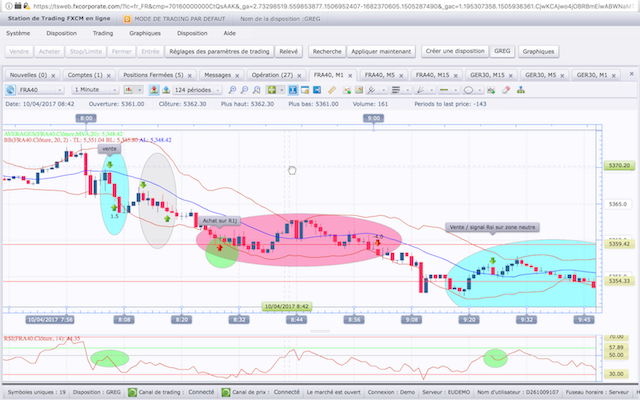Select the ellipse shape tool

tap(469, 90)
